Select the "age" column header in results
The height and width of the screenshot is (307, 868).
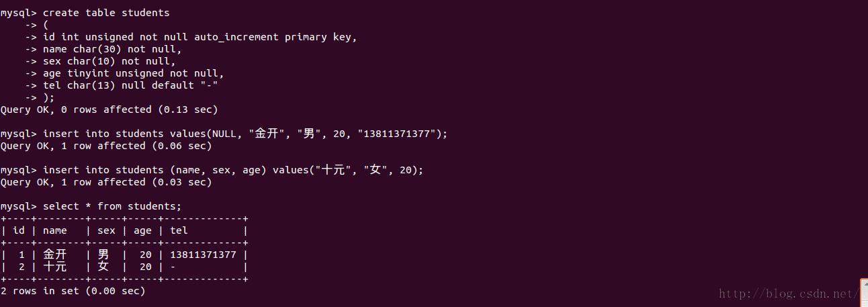pyautogui.click(x=142, y=230)
